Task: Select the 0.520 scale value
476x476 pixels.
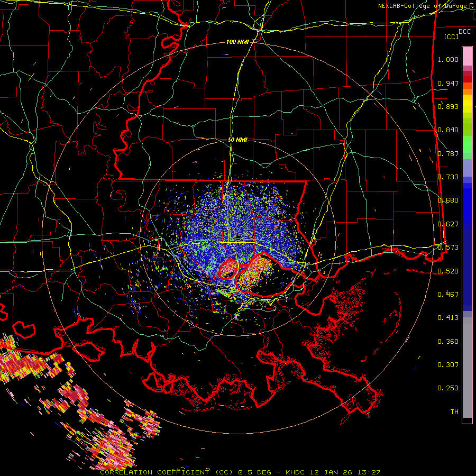Action: click(448, 271)
